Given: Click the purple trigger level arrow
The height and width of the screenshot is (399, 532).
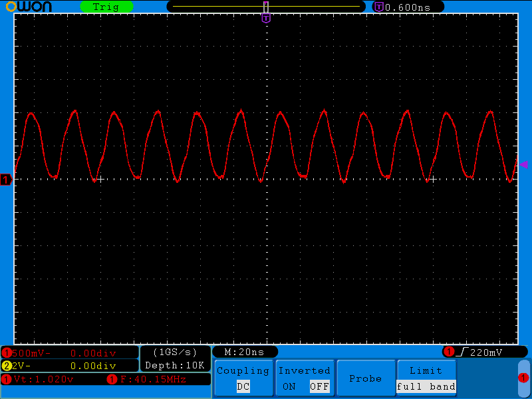Looking at the screenshot, I should [523, 164].
